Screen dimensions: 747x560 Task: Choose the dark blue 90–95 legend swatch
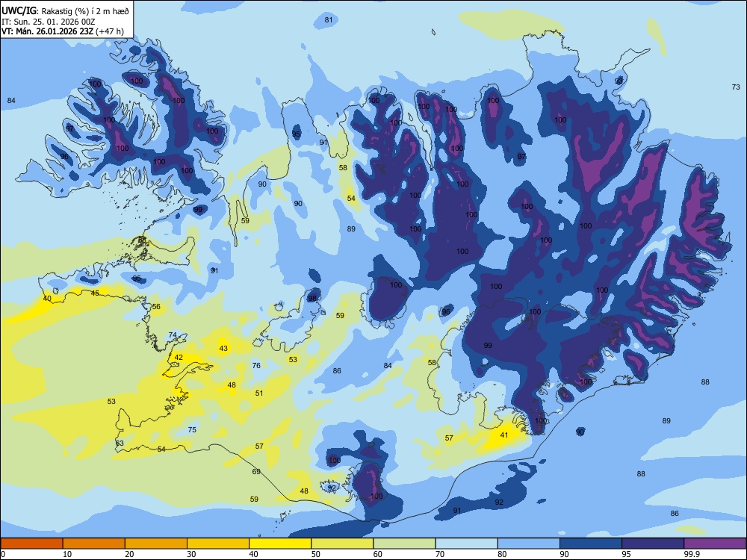tap(591, 544)
